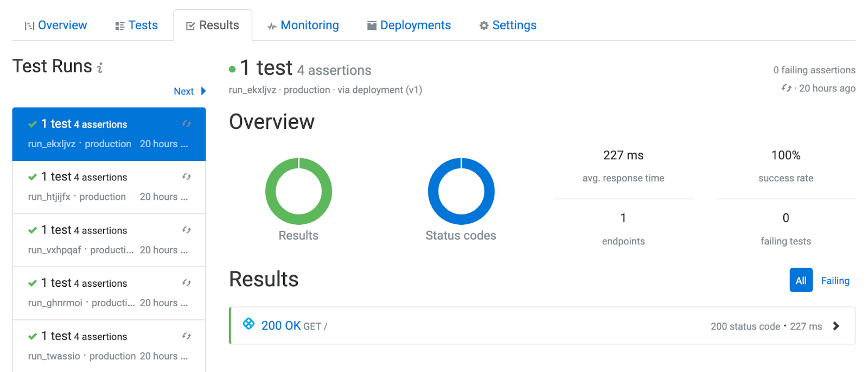The height and width of the screenshot is (372, 868).
Task: Click the arrow icon beside Next
Action: click(x=203, y=91)
